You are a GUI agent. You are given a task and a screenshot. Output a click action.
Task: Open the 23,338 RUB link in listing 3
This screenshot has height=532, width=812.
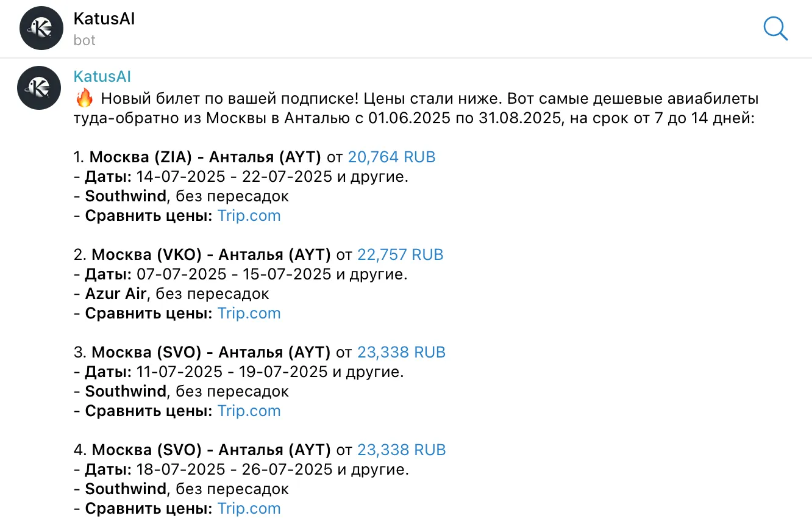(x=401, y=352)
